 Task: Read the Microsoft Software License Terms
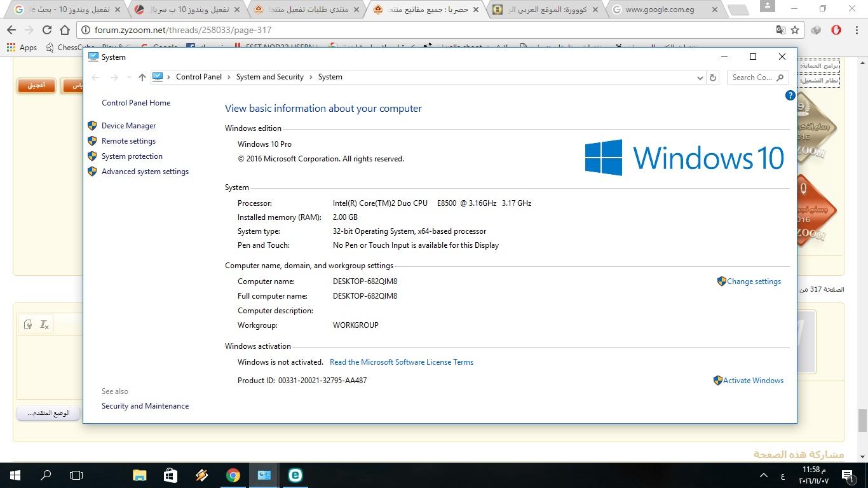pyautogui.click(x=402, y=362)
